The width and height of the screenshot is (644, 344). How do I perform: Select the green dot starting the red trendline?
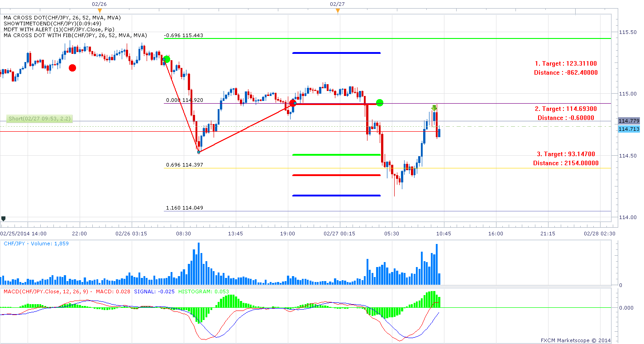point(167,59)
